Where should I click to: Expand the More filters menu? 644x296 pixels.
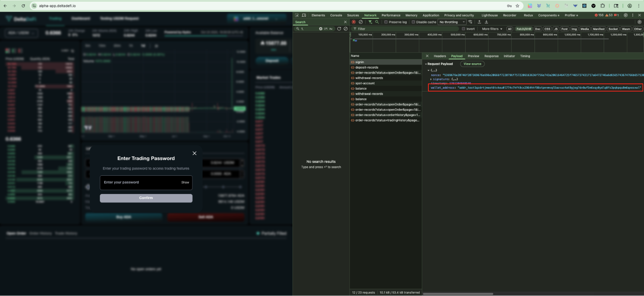(492, 29)
